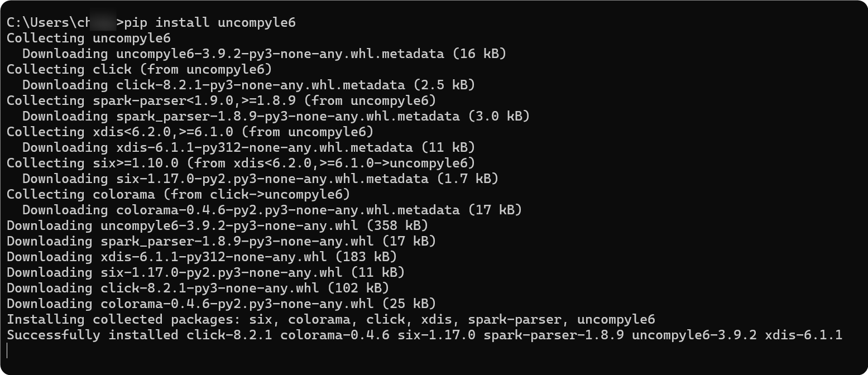868x375 pixels.
Task: Click the 'xdis-6.1.1-py312-none-any.whl.metadata' filename
Action: click(x=264, y=148)
